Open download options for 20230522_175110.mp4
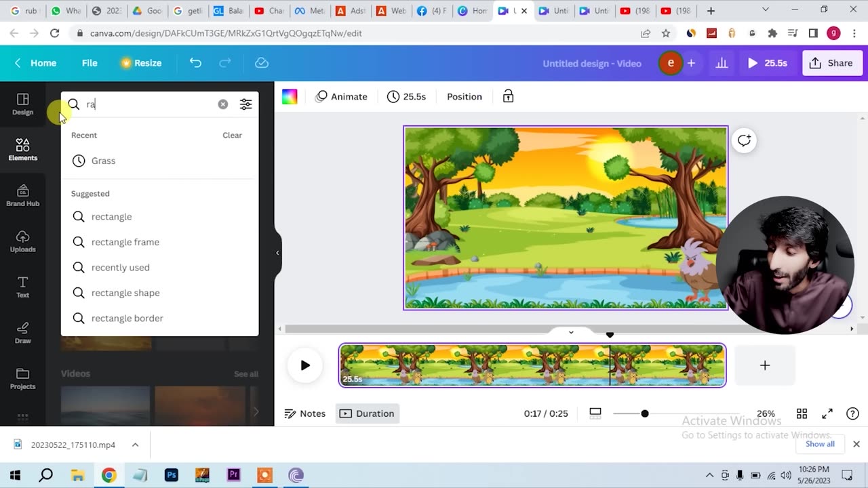 point(135,445)
